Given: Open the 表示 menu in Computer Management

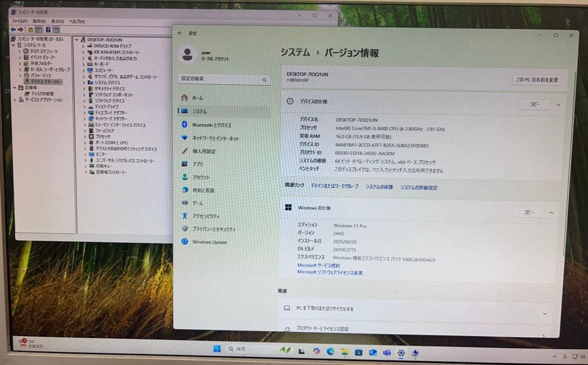Looking at the screenshot, I should point(57,20).
